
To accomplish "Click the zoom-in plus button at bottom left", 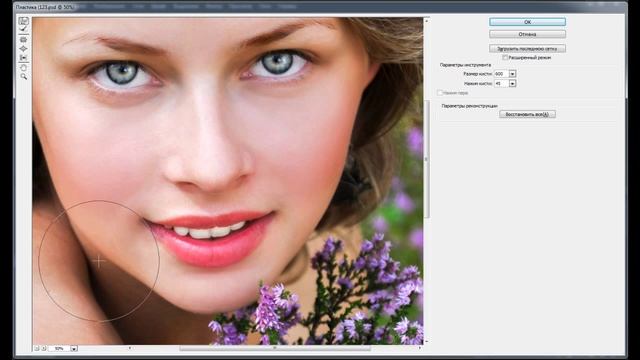I will tap(44, 348).
